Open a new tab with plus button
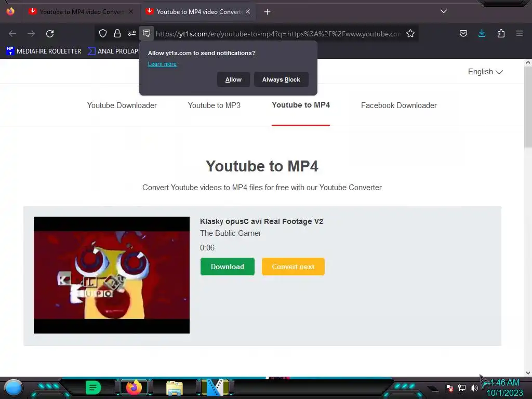 268,12
